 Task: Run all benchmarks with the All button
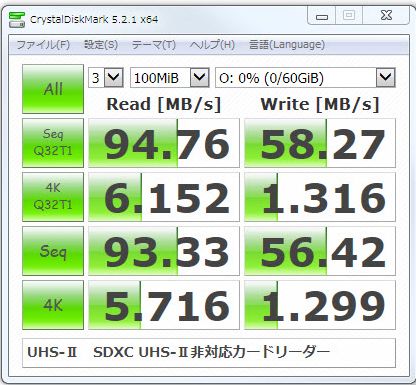pos(53,89)
